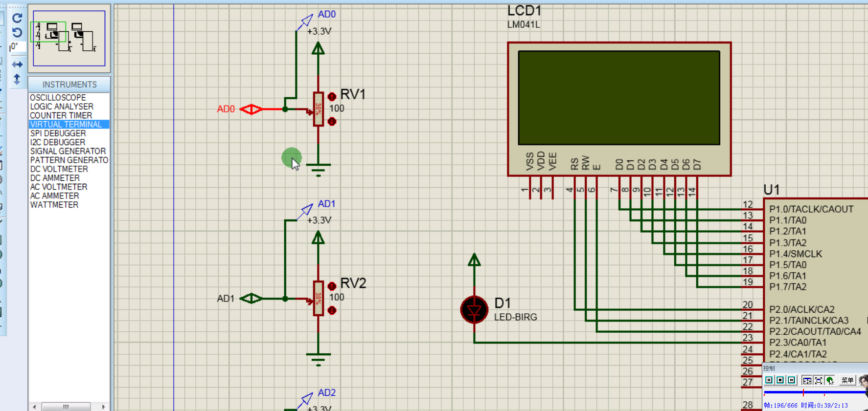868x411 pixels.
Task: Select AC VOLTMETER instrument
Action: (69, 187)
